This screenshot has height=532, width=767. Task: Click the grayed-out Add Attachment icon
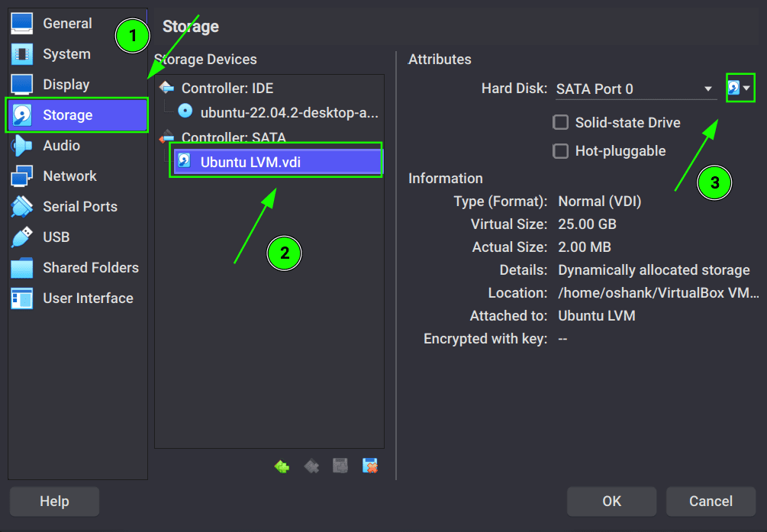[341, 466]
